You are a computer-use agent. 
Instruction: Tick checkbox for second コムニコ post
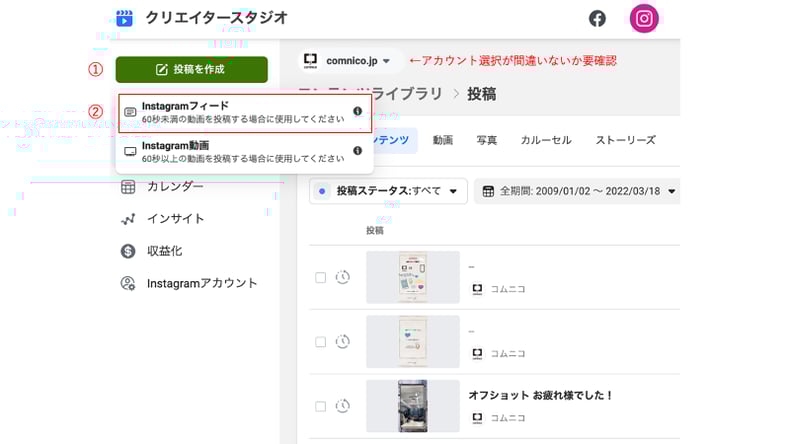tap(320, 342)
